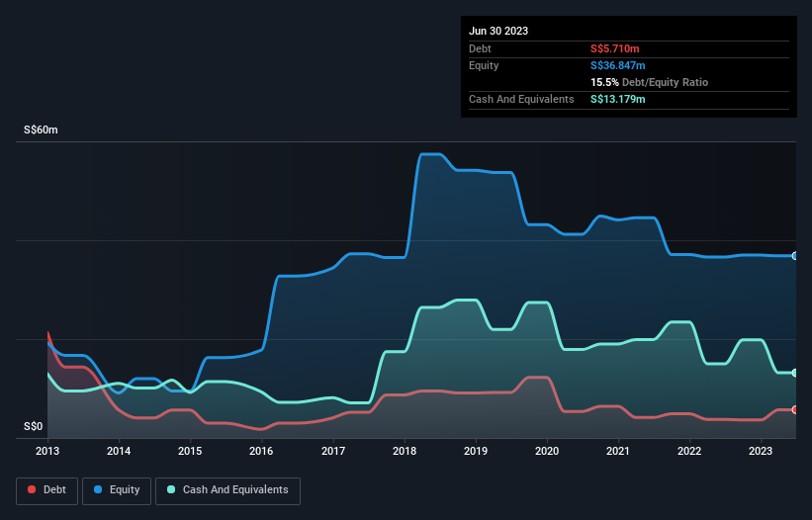Select the 2020 x-axis label
The width and height of the screenshot is (812, 520).
pos(547,451)
